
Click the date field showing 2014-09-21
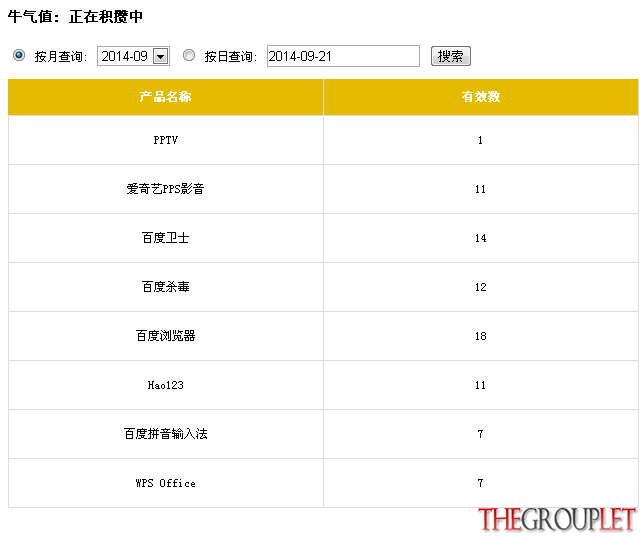[343, 56]
